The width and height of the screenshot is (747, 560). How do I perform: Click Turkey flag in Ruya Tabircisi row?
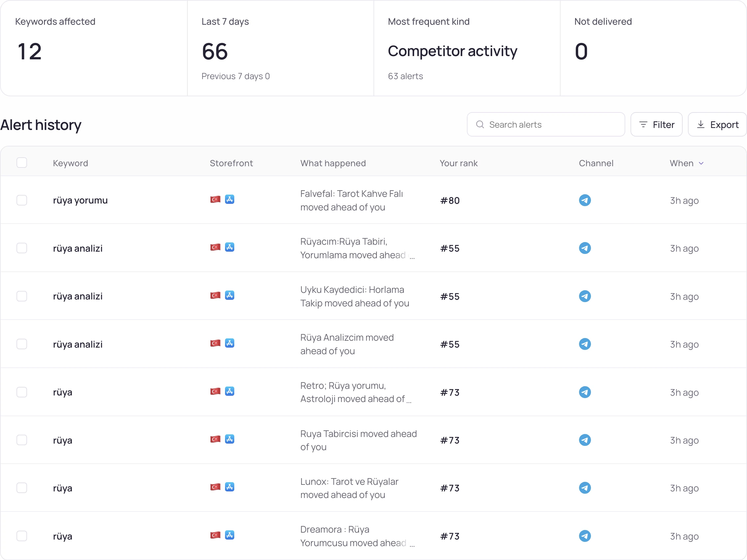tap(215, 439)
